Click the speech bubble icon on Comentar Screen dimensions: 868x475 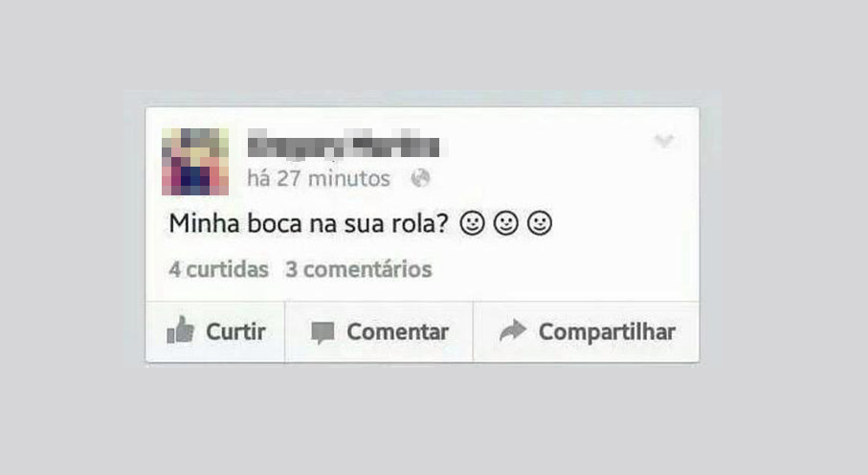click(323, 332)
